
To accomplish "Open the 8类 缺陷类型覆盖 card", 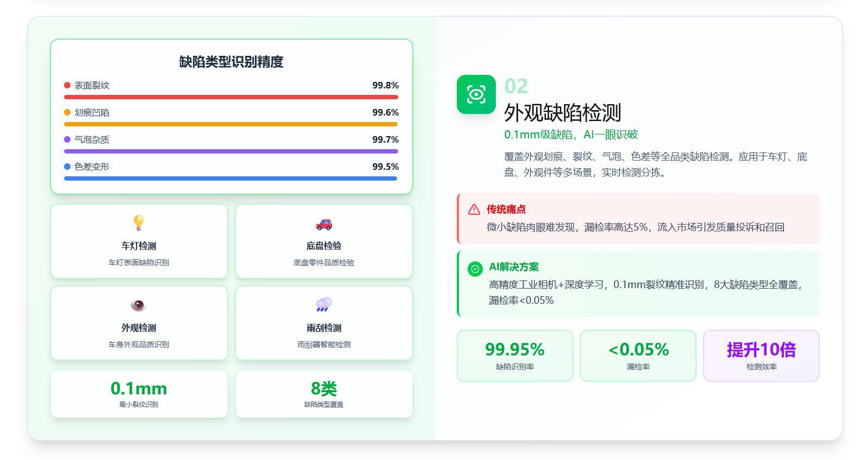I will click(x=324, y=394).
